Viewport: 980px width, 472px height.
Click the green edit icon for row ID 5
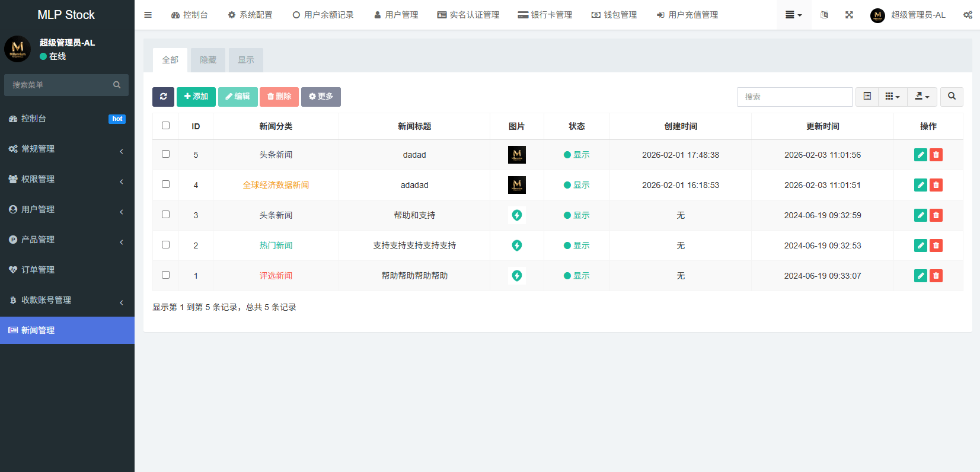[x=920, y=155]
